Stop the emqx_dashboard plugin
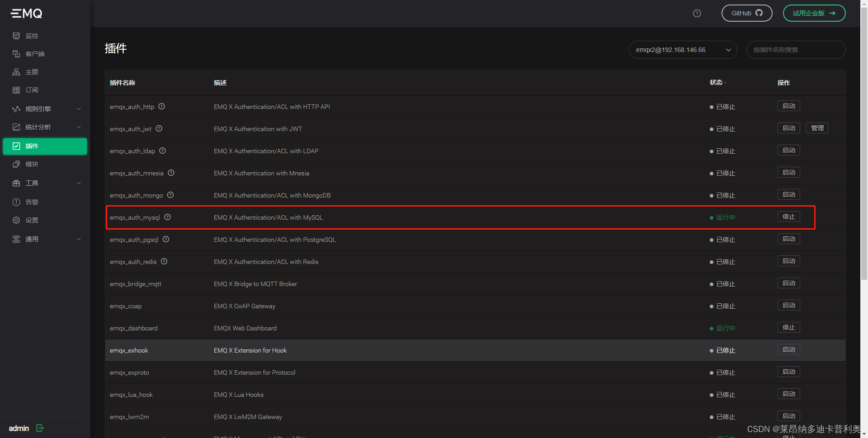The width and height of the screenshot is (868, 438). click(x=788, y=327)
